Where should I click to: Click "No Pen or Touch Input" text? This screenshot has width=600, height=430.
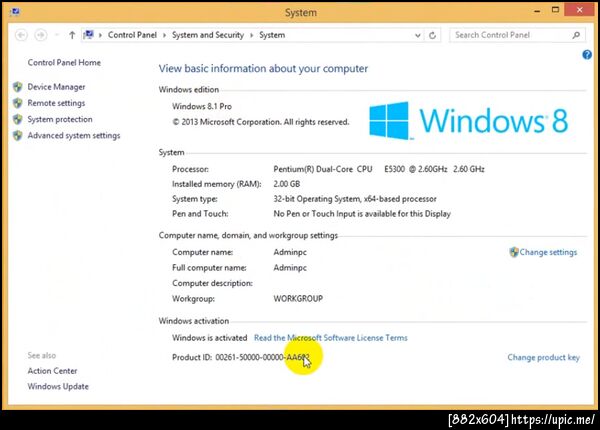362,214
